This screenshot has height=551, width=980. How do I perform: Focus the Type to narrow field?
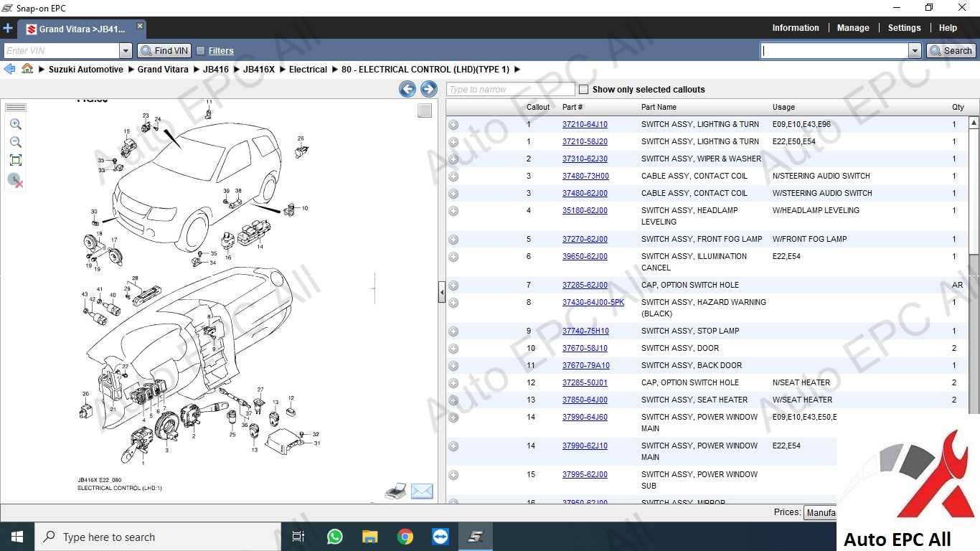[x=510, y=90]
